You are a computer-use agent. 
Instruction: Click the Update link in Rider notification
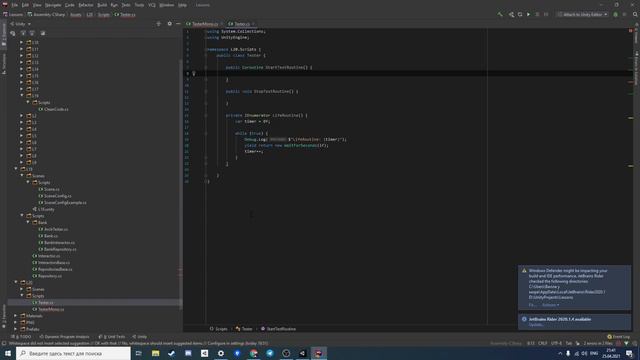point(536,325)
